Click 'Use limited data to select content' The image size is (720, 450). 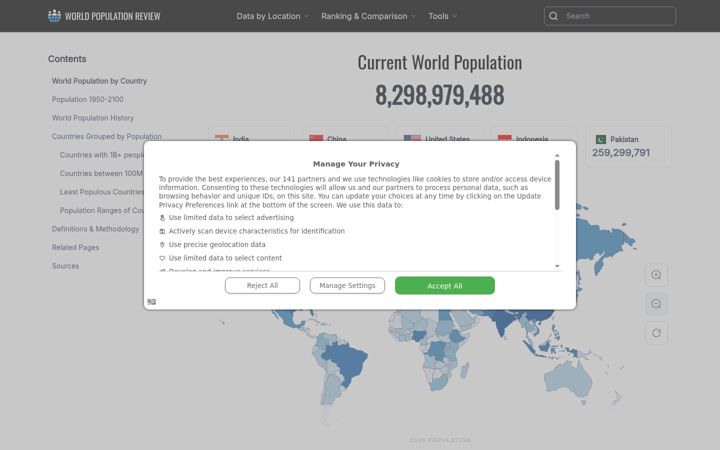point(225,258)
